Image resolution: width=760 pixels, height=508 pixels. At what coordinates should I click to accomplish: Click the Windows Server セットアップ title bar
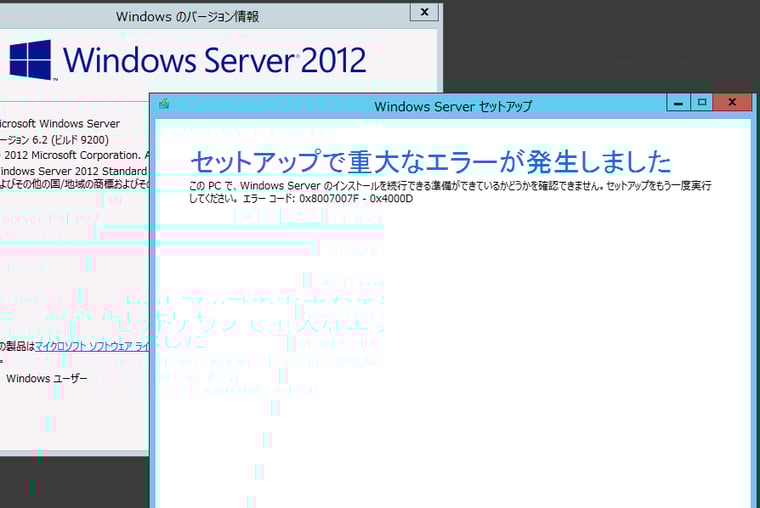(453, 106)
